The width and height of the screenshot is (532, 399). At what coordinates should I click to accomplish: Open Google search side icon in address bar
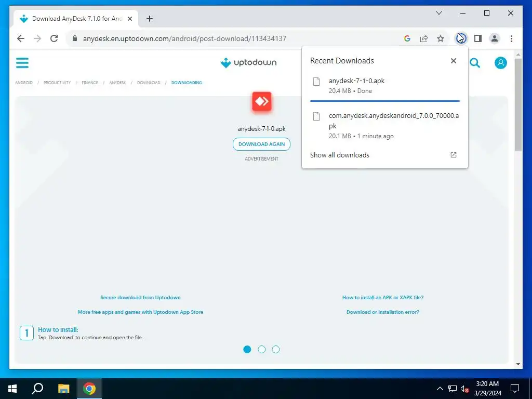407,38
